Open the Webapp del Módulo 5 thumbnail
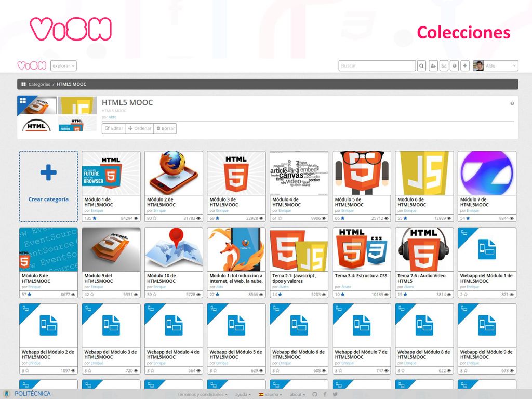This screenshot has height=399, width=532. (236, 326)
